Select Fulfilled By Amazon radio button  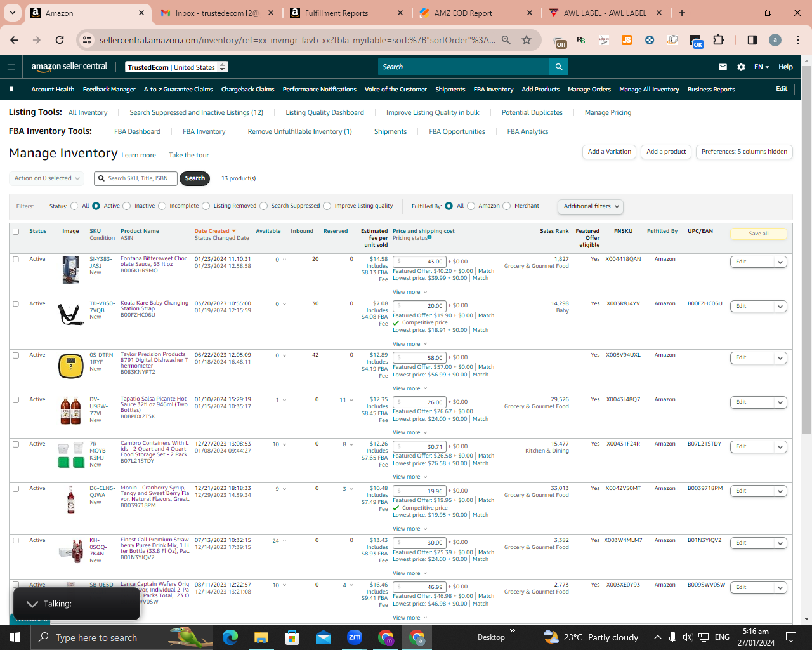(471, 206)
